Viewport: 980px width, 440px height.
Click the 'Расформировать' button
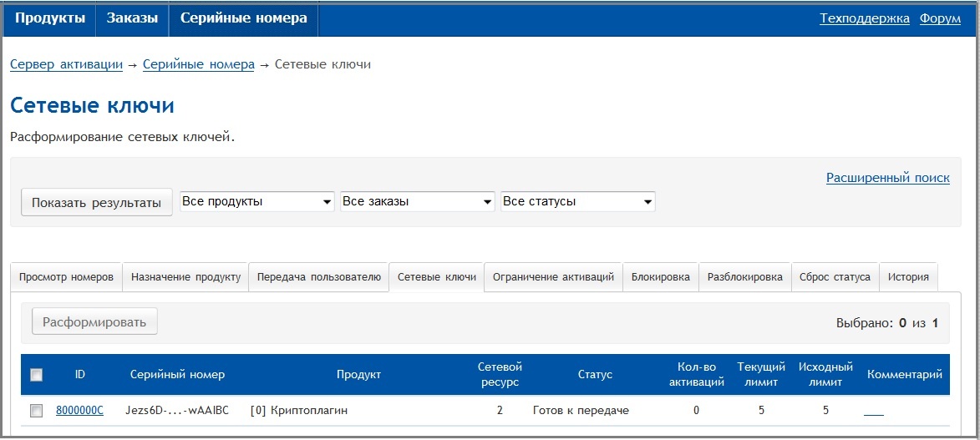[94, 322]
